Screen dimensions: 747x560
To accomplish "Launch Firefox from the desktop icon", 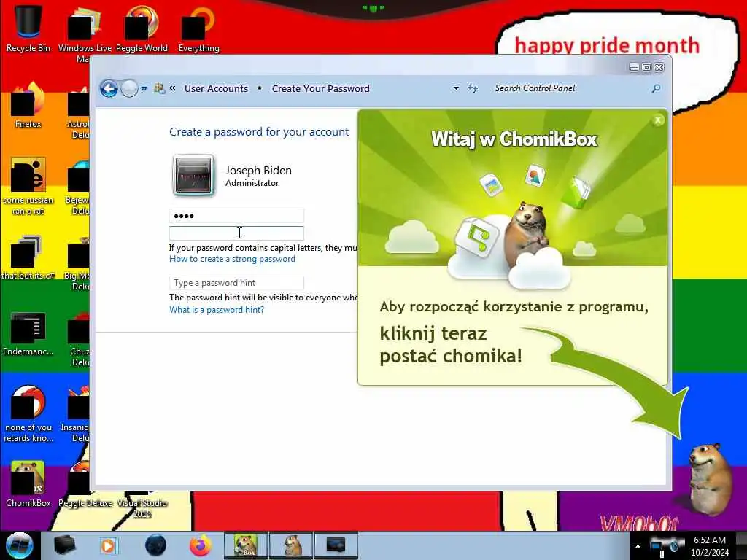I will point(28,106).
